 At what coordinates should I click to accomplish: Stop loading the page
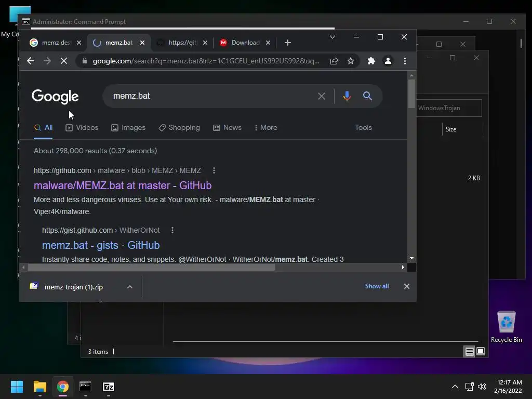tap(64, 61)
